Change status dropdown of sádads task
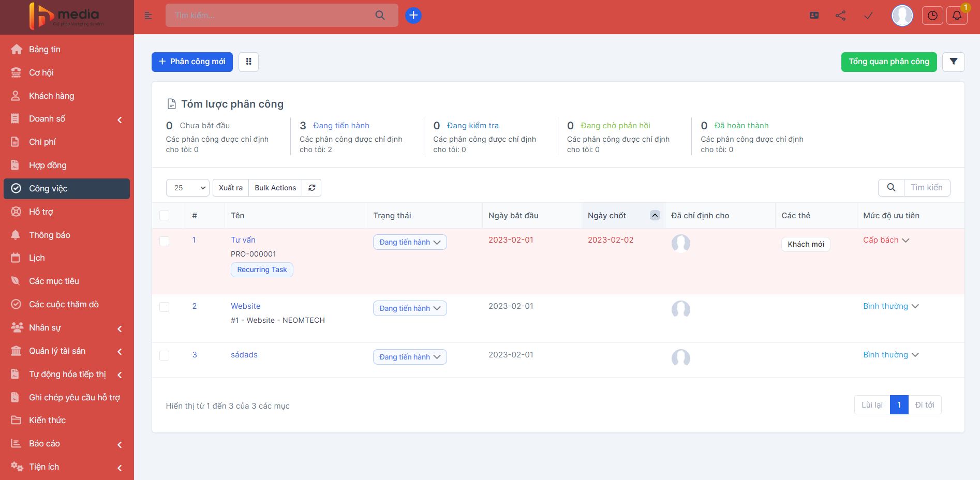The height and width of the screenshot is (480, 980). pyautogui.click(x=410, y=357)
